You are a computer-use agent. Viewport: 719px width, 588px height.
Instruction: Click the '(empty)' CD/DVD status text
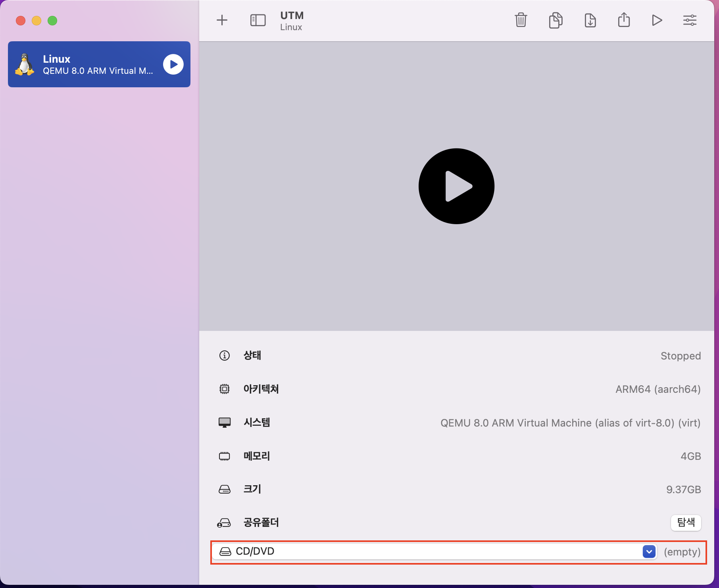coord(682,552)
